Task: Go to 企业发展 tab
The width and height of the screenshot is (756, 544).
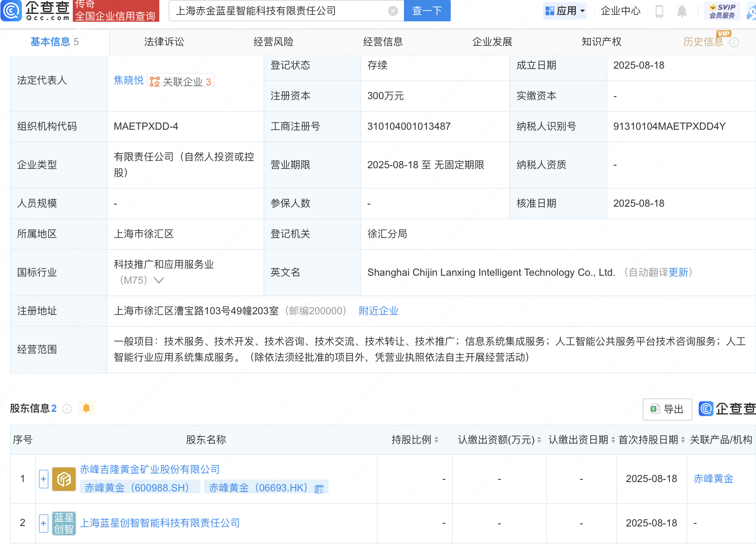Action: [x=492, y=42]
